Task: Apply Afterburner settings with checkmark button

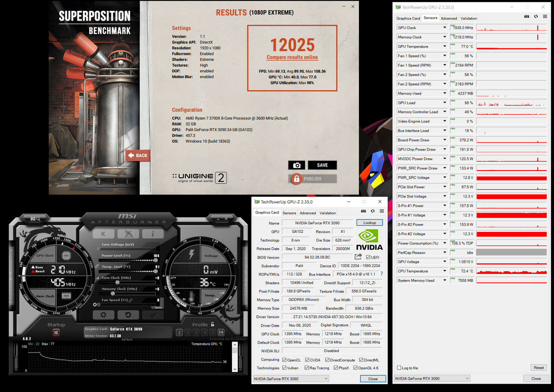Action: [x=152, y=315]
